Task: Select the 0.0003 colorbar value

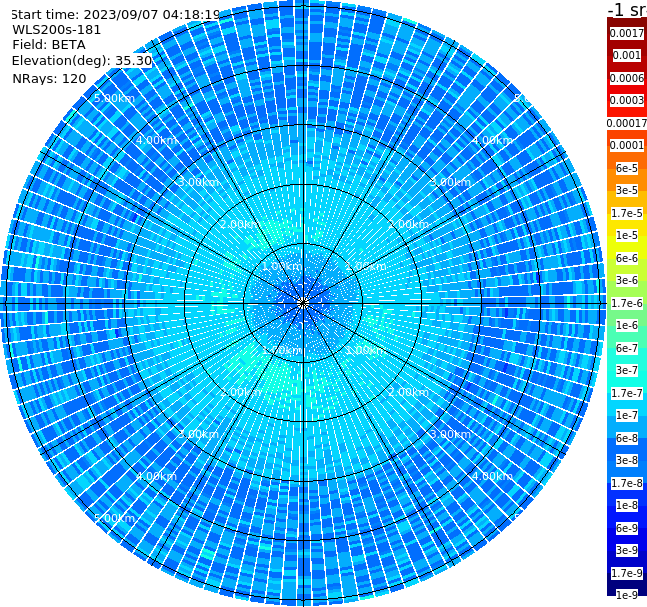Action: pos(627,100)
